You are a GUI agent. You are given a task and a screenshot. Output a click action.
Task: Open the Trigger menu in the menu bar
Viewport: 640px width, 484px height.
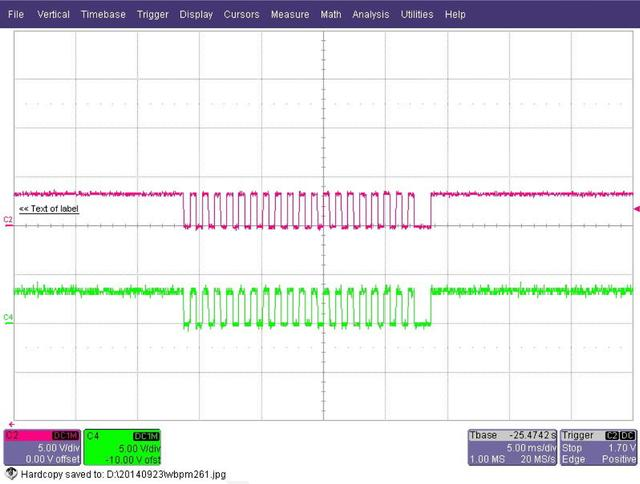point(153,15)
